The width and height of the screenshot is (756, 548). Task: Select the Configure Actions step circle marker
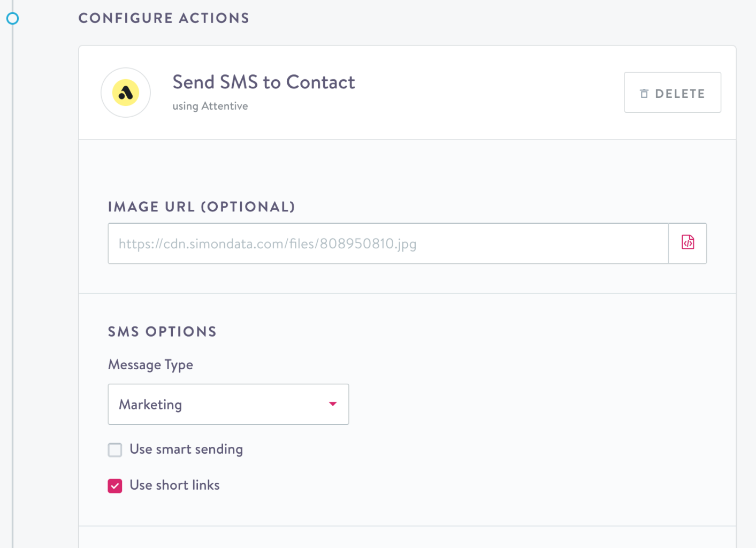[12, 19]
